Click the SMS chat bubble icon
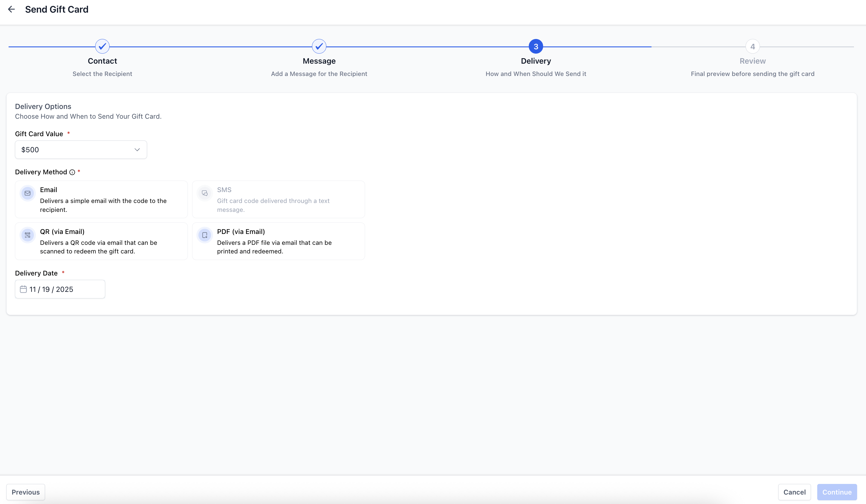Viewport: 866px width, 504px height. (204, 193)
